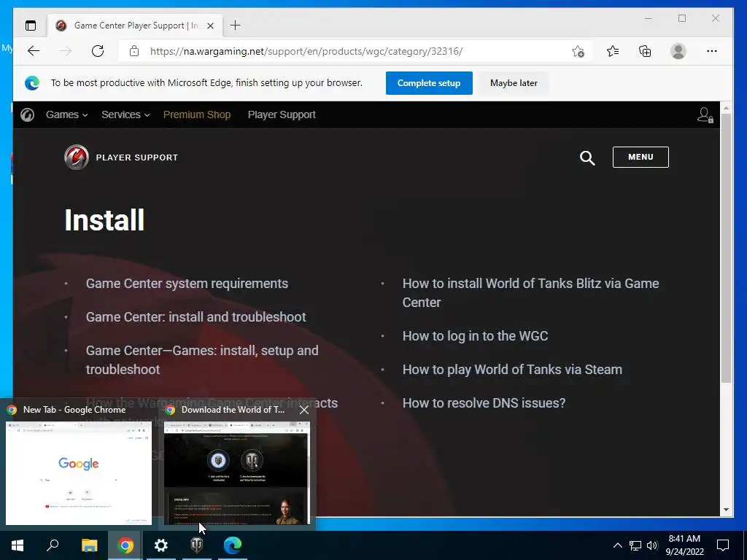Open How to install World of Tanks Blitz
Viewport: 747px width, 560px height.
pos(531,293)
